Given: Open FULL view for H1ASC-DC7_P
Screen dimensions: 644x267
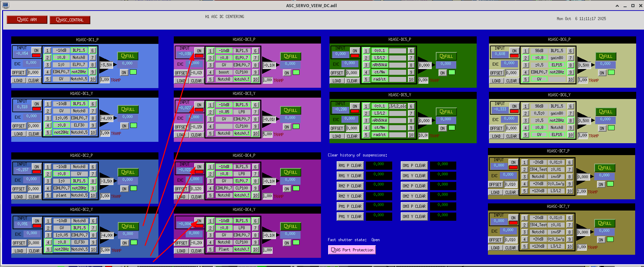Looking at the screenshot, I should [604, 168].
